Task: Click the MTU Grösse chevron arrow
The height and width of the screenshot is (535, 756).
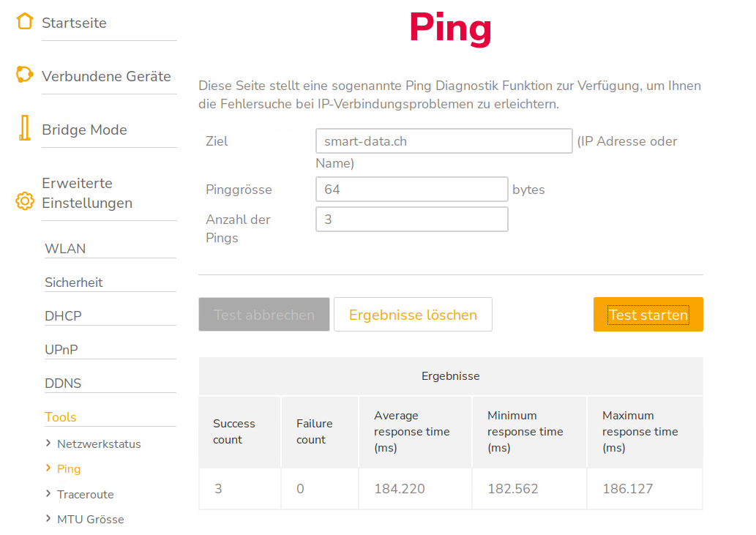Action: pyautogui.click(x=48, y=519)
